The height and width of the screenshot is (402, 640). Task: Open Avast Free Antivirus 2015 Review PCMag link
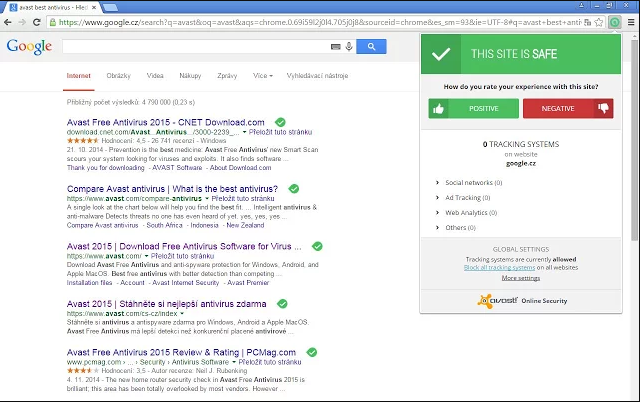[x=181, y=352]
